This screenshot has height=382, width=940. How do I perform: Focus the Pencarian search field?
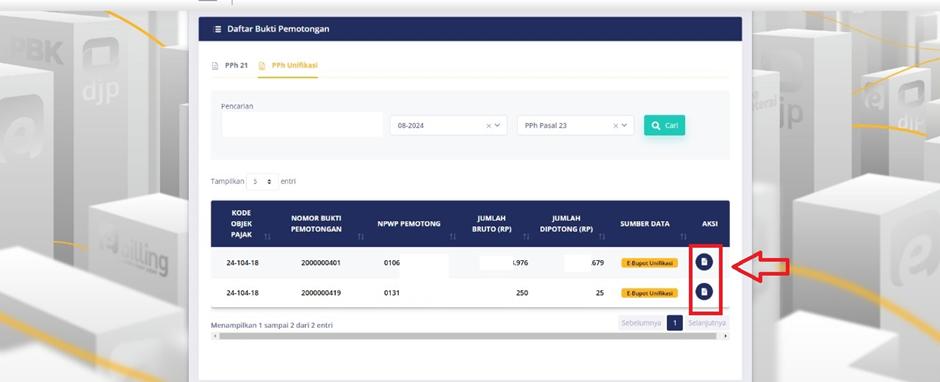coord(302,125)
